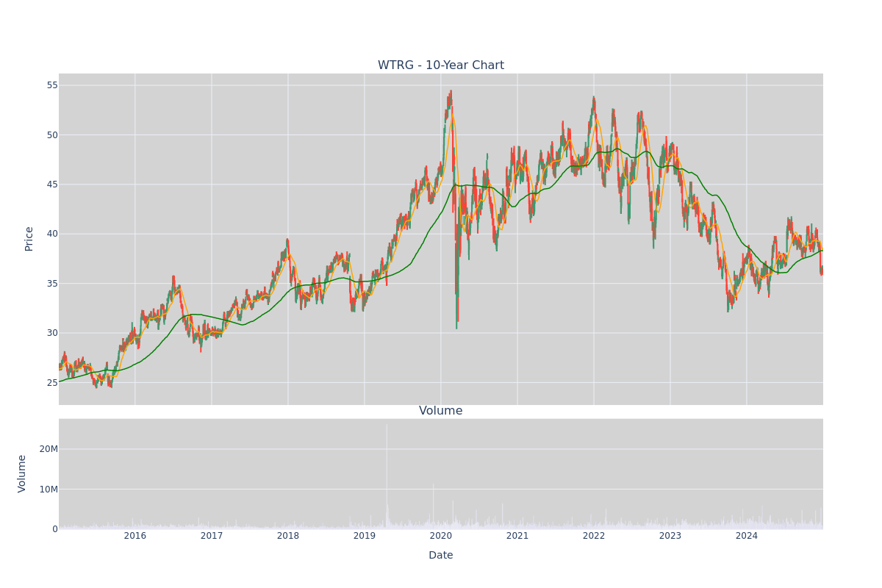Click the 55 price tick label
Viewport: 882px width, 588px height.
[52, 85]
